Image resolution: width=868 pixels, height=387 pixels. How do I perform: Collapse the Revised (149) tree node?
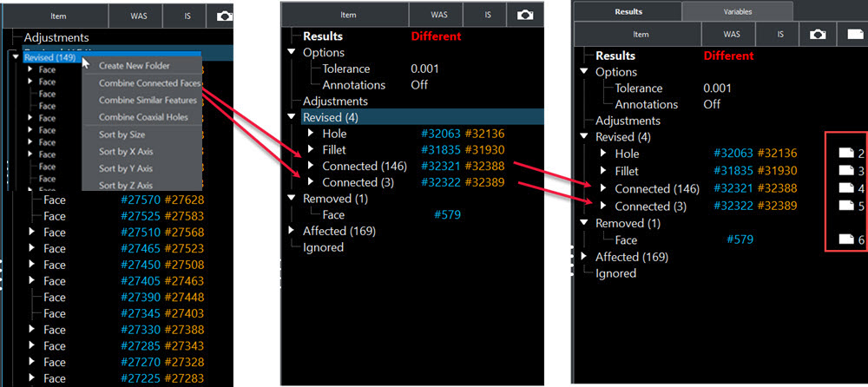[16, 56]
